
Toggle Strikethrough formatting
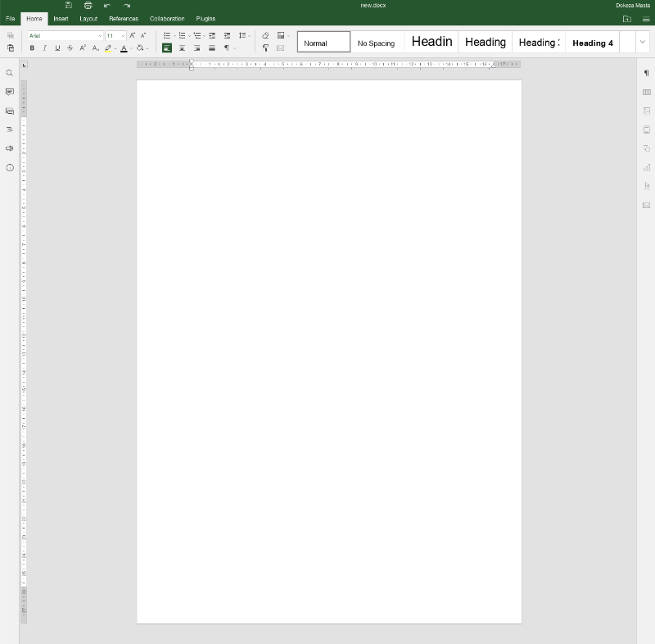(x=70, y=48)
